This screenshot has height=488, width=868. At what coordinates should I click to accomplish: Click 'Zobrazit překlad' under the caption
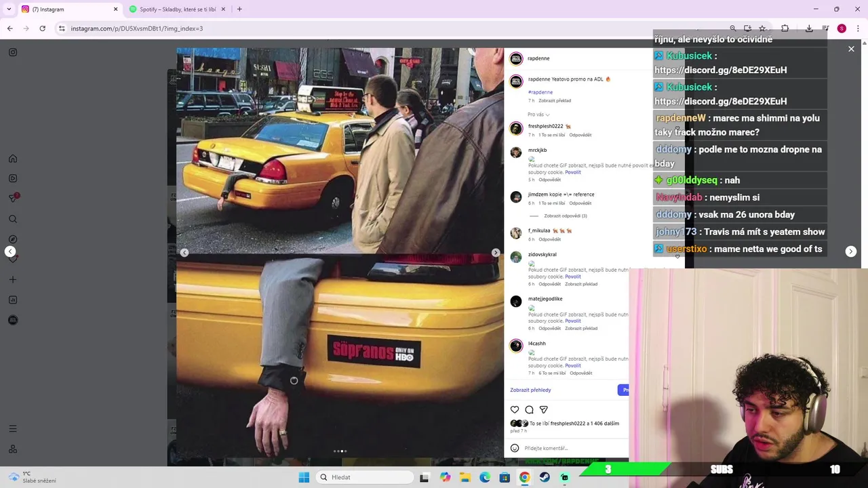[555, 100]
